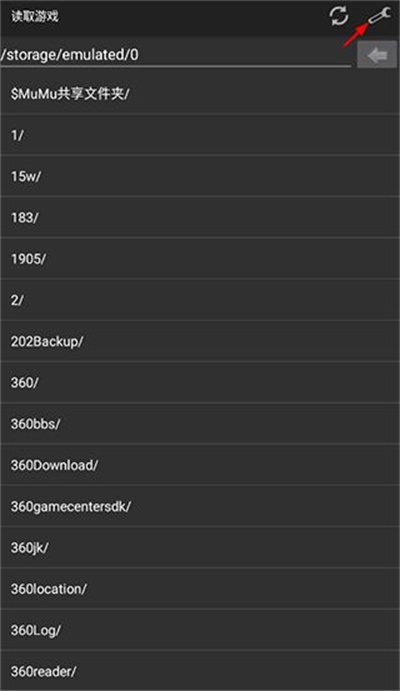Open the $MuMu共享文件夹 folder
400x691 pixels.
(x=200, y=93)
